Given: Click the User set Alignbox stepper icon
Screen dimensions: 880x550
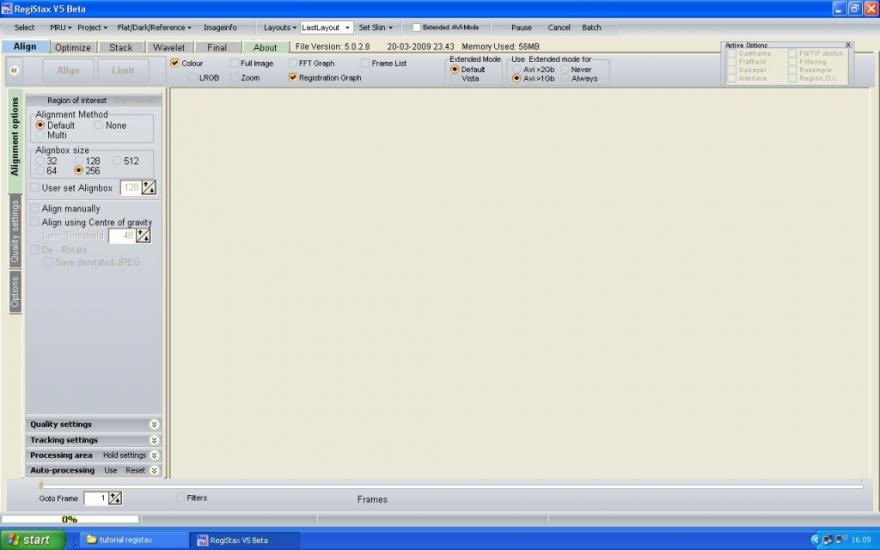Looking at the screenshot, I should 149,187.
